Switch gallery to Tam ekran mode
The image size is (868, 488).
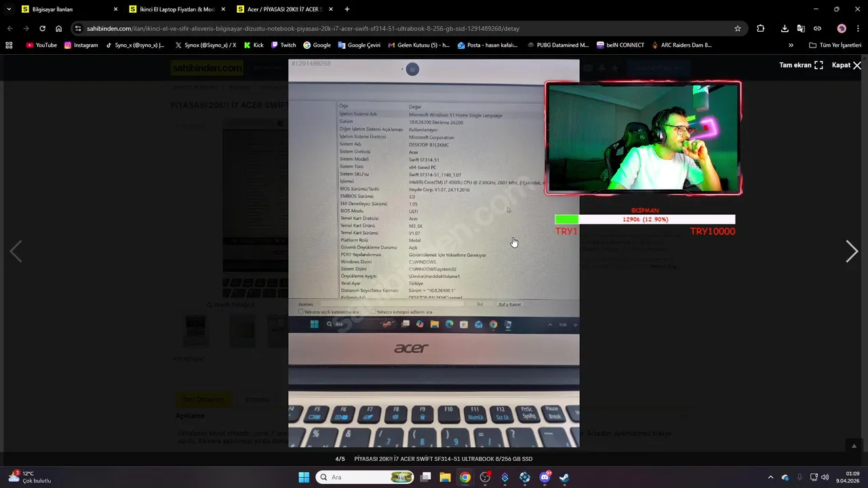click(801, 65)
